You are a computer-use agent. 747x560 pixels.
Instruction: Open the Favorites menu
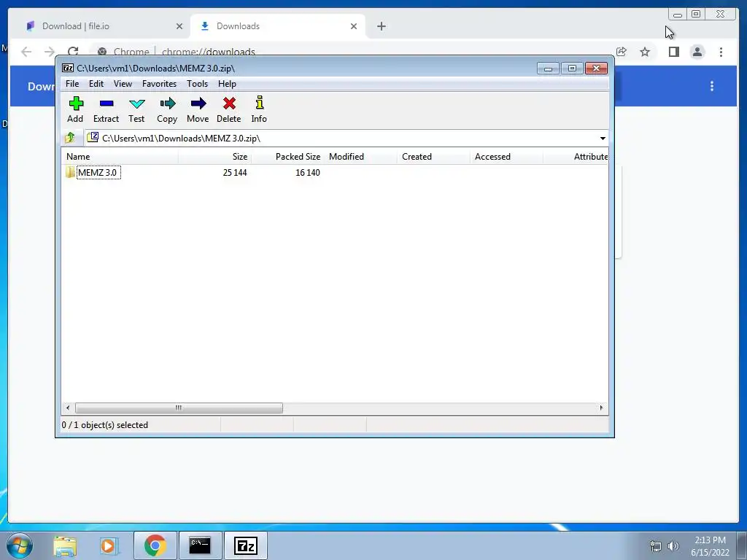159,84
